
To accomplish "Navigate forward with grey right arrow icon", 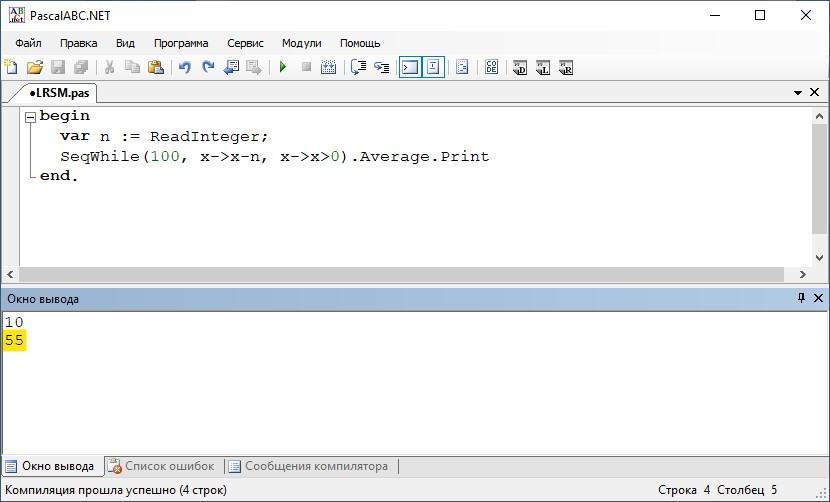I will pyautogui.click(x=254, y=67).
